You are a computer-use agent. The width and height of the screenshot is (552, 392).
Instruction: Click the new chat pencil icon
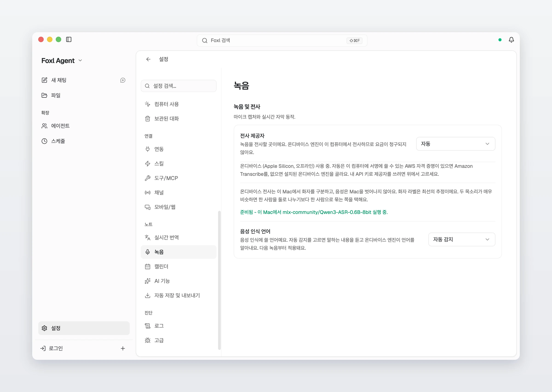[x=44, y=80]
